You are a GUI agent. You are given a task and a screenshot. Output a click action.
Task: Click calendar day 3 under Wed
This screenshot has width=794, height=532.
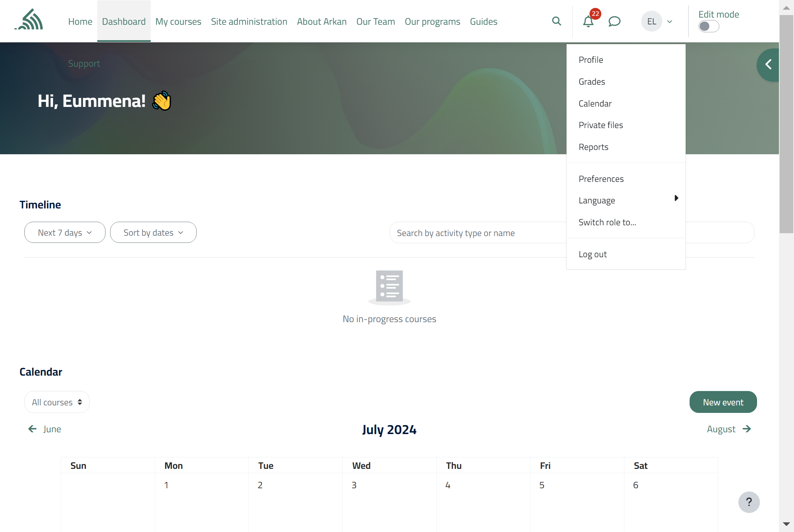[354, 485]
